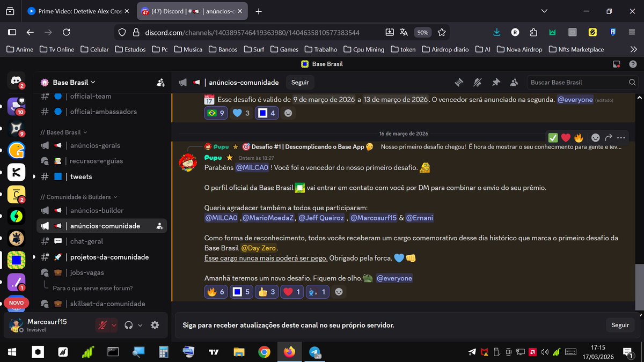Open the Windows Start menu
Viewport: 644px width, 362px height.
[12, 352]
